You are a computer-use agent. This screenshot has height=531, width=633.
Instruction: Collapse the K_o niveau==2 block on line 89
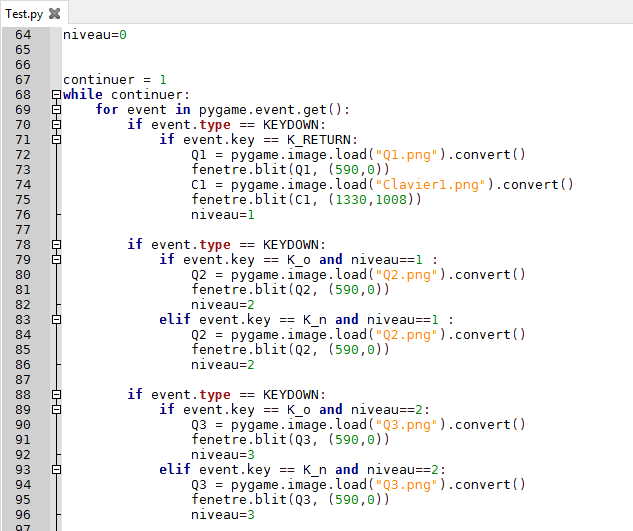57,409
